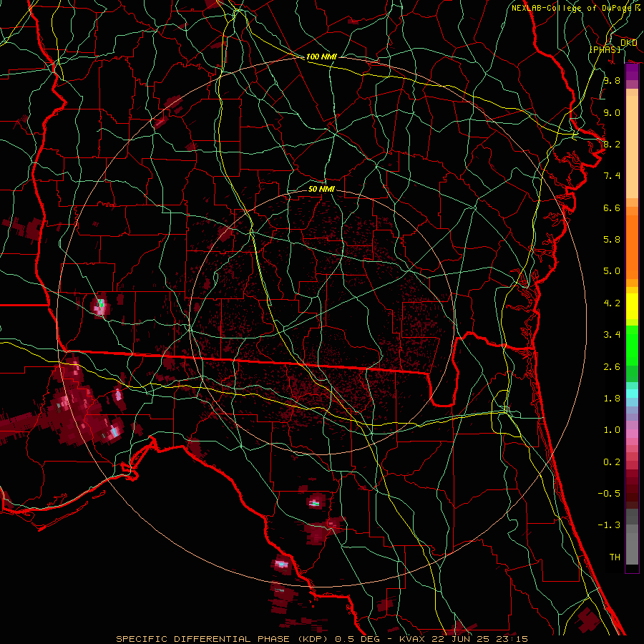Screen dimensions: 644x644
Task: Click the 7.4 scale value
Action: 612,176
